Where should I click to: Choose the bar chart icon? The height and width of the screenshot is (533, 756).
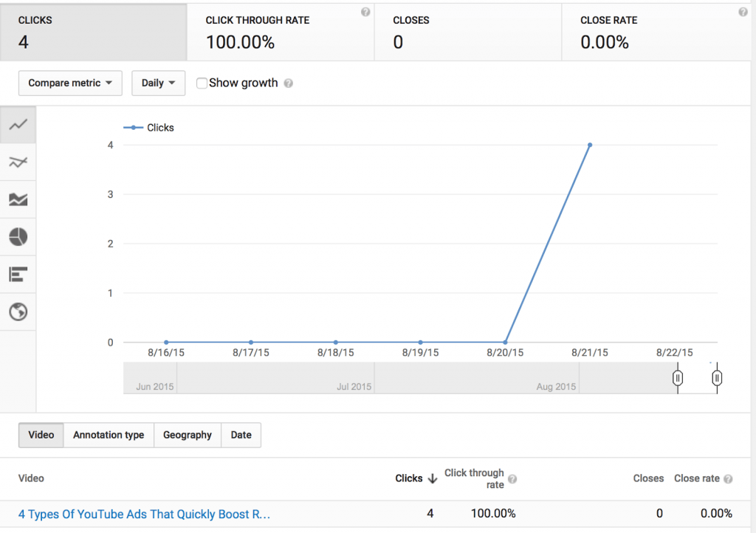[18, 275]
